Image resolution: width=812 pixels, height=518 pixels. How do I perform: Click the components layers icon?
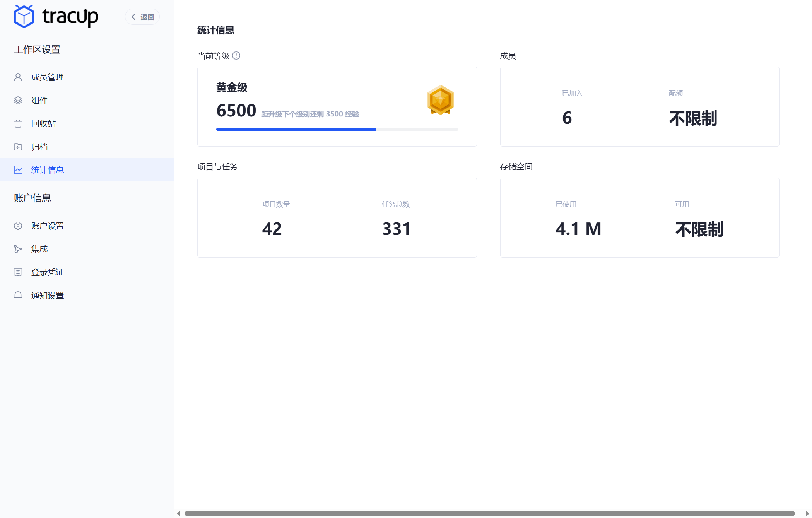(x=18, y=100)
